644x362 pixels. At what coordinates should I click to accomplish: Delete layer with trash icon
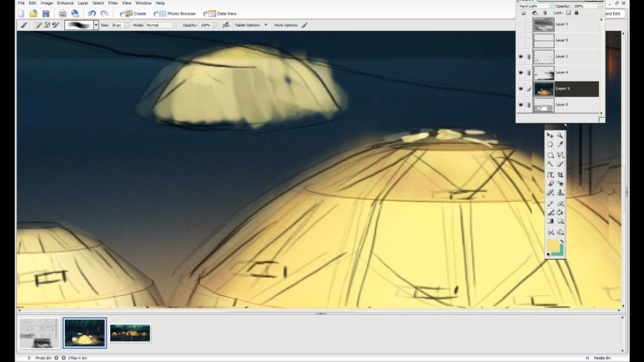click(545, 13)
